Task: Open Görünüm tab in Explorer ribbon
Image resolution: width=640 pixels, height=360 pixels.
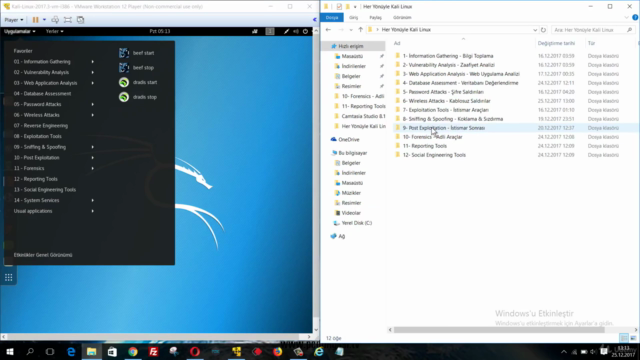Action: click(x=402, y=18)
